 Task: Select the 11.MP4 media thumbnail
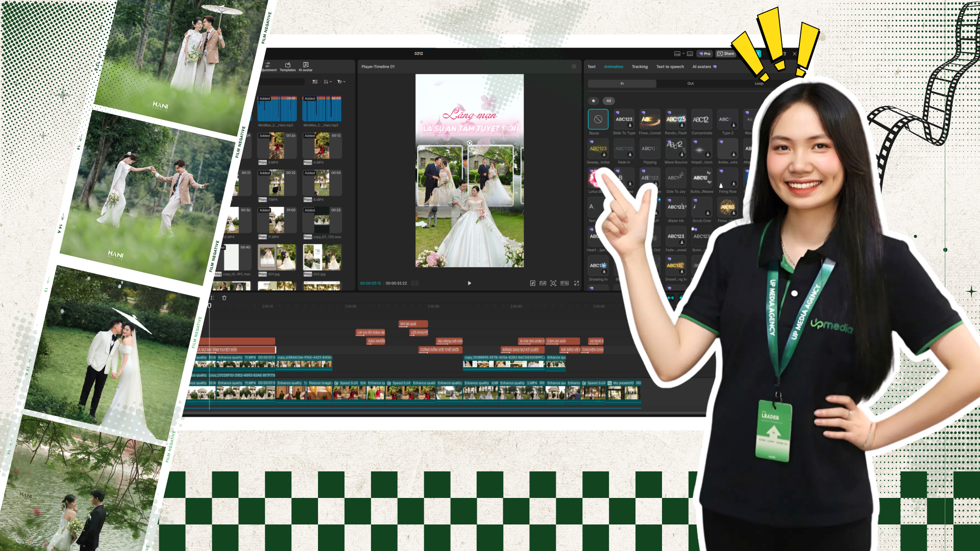click(x=277, y=220)
